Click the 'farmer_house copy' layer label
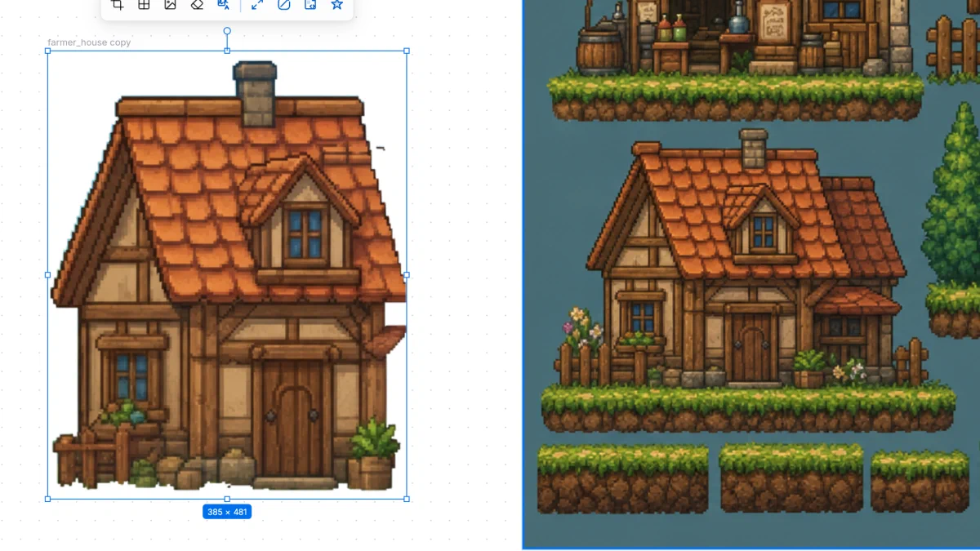The width and height of the screenshot is (980, 551). point(89,42)
